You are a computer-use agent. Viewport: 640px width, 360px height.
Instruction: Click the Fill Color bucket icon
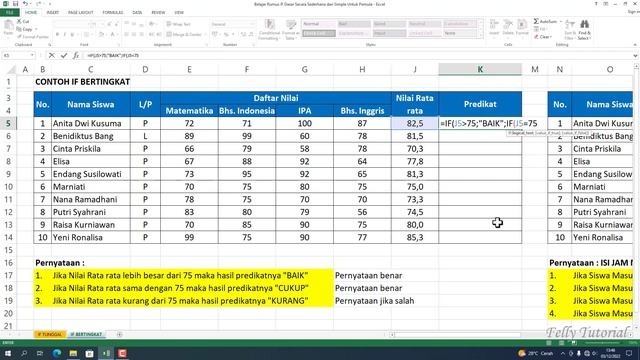pyautogui.click(x=102, y=35)
